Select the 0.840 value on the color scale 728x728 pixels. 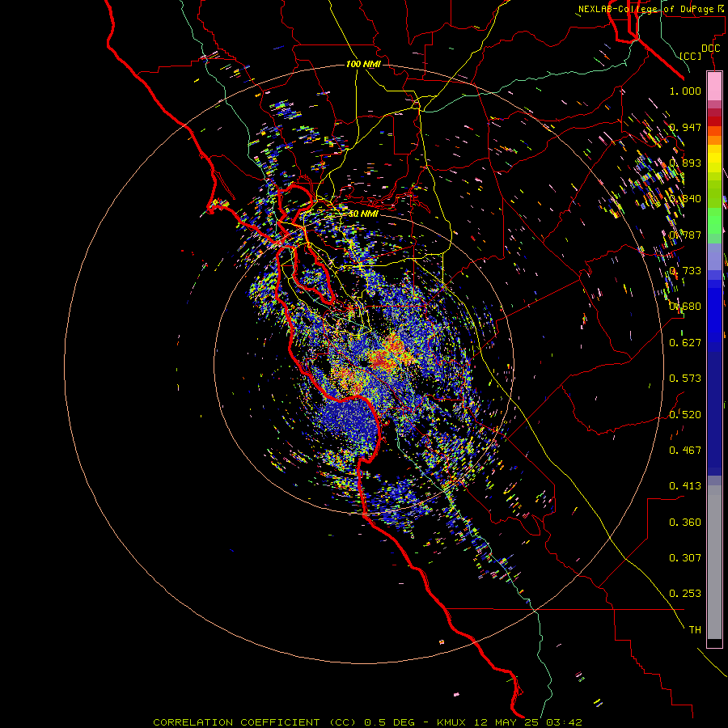[685, 198]
